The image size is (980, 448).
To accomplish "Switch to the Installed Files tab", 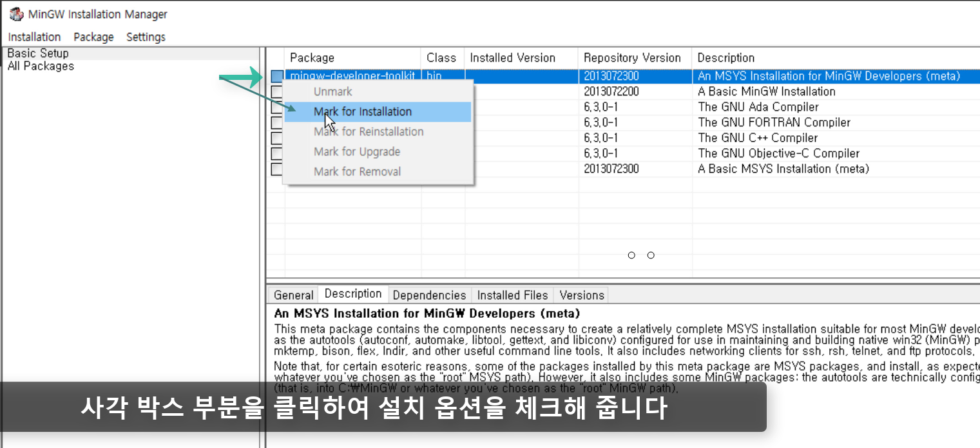I will pyautogui.click(x=512, y=295).
